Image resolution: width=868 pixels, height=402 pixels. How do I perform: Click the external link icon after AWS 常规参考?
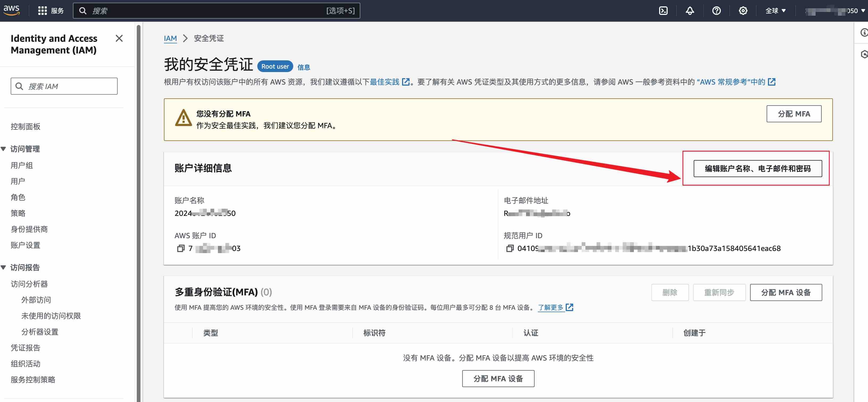tap(772, 82)
